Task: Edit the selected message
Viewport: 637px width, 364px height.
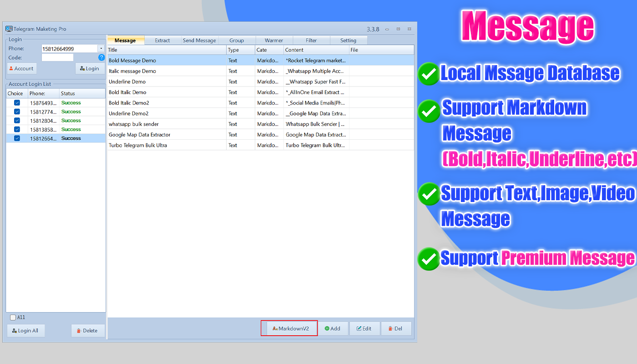Action: pyautogui.click(x=364, y=329)
